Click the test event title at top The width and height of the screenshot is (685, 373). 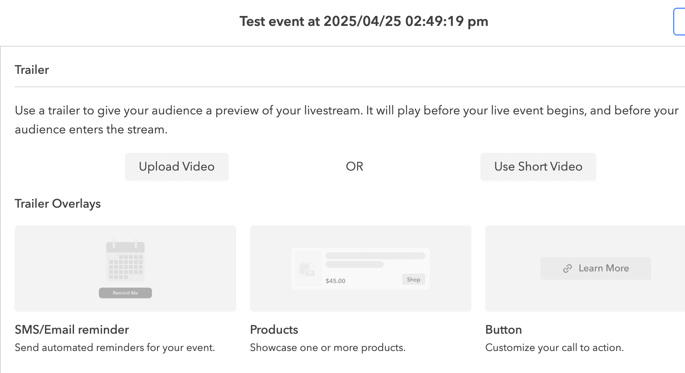[x=363, y=21]
